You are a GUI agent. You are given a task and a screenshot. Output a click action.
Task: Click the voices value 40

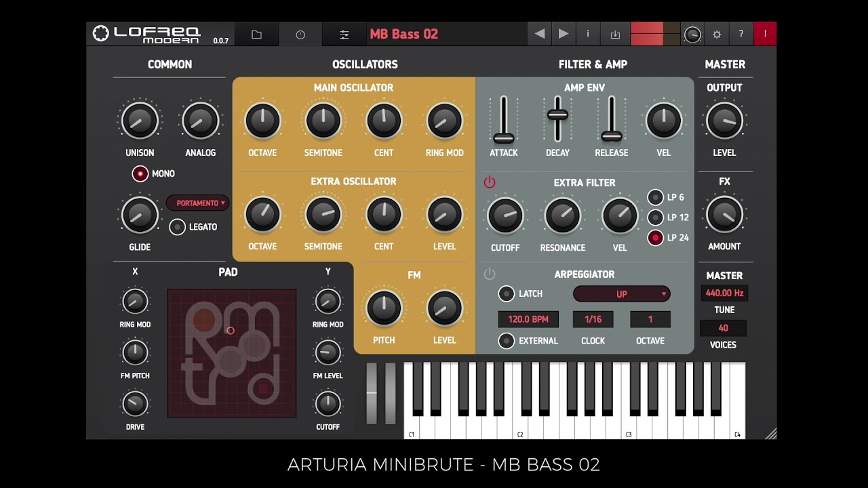point(723,328)
